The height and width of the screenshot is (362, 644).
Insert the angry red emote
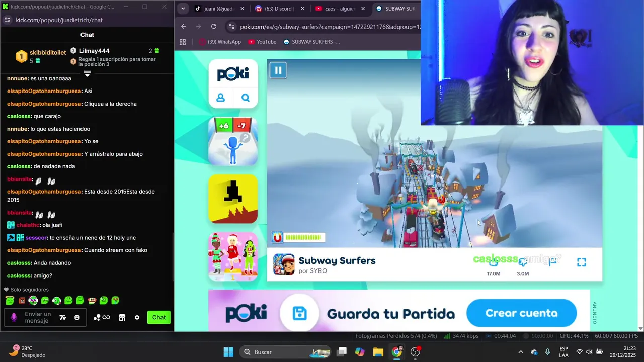coord(22,301)
